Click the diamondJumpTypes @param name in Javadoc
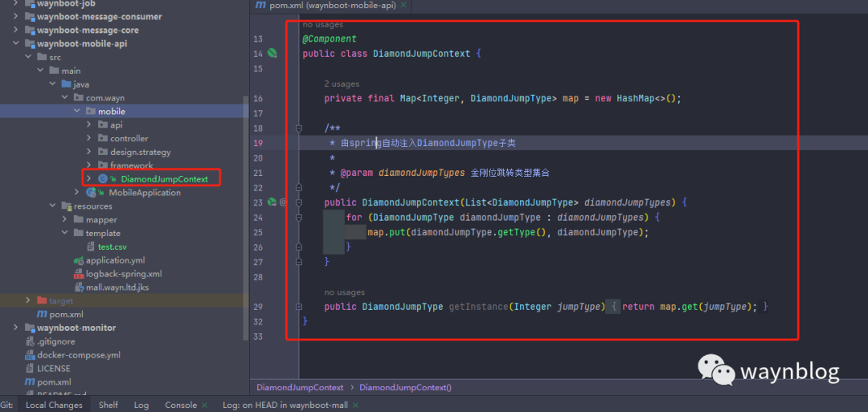868x412 pixels. point(422,173)
